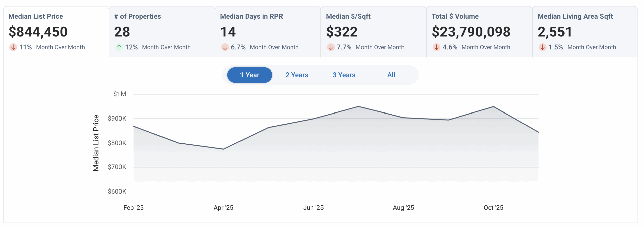Open the Median List Price tab
The height and width of the screenshot is (226, 644).
click(56, 32)
